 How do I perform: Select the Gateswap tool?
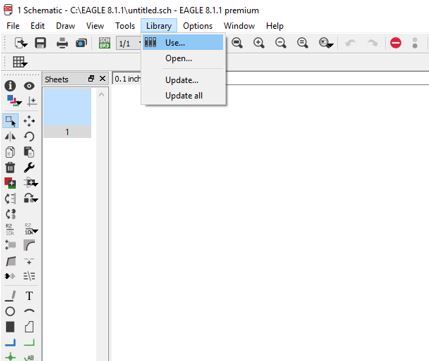click(x=10, y=214)
